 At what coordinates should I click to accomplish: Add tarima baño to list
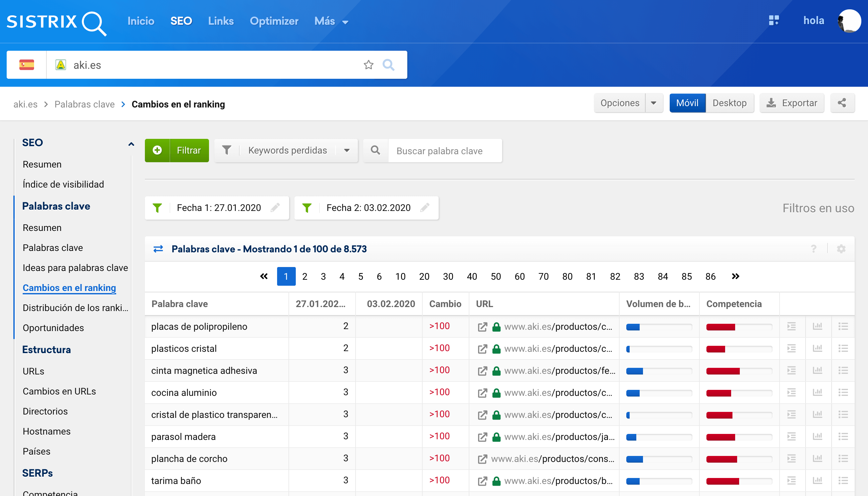click(843, 480)
